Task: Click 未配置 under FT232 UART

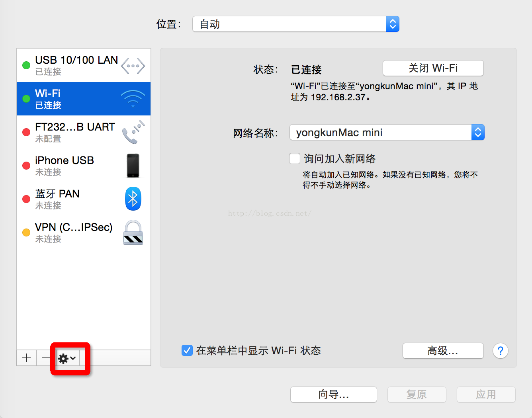Action: coord(48,139)
